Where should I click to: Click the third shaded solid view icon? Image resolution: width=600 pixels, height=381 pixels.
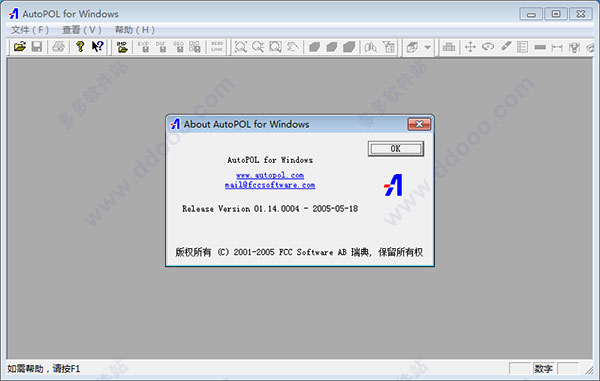(349, 47)
